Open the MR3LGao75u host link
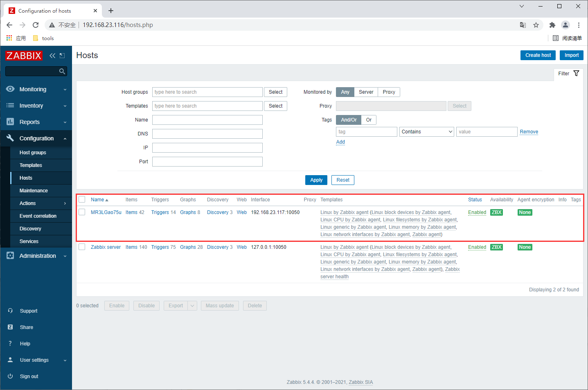Viewport: 588px width, 390px height. [x=106, y=212]
